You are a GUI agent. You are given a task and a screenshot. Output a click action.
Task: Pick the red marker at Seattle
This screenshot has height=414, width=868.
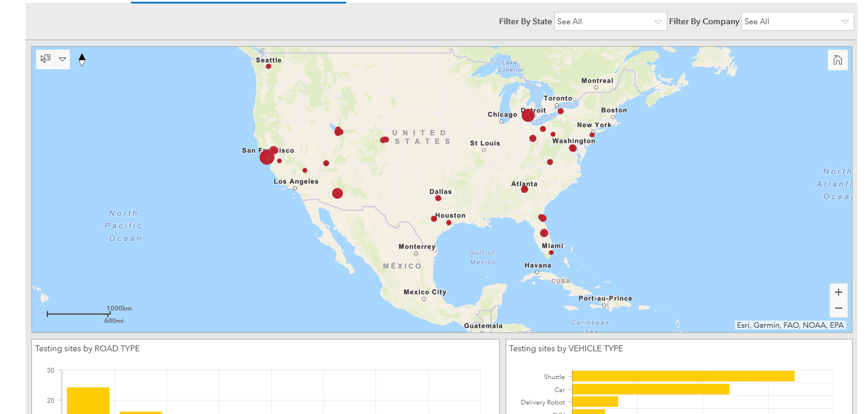pos(268,66)
